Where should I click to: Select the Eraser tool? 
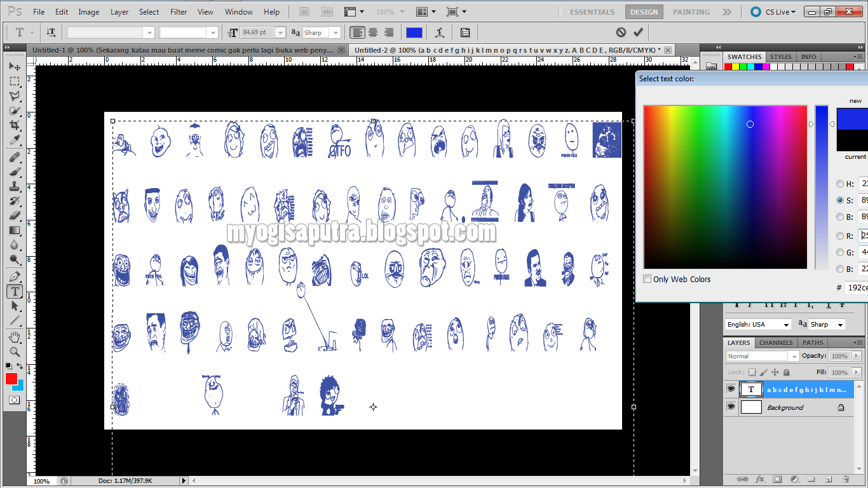(x=14, y=215)
